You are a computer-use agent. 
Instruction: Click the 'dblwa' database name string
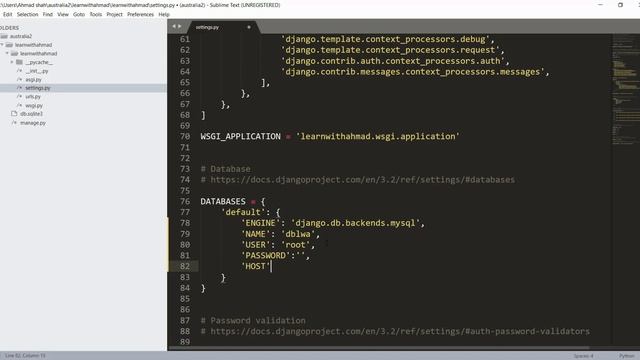coord(298,234)
